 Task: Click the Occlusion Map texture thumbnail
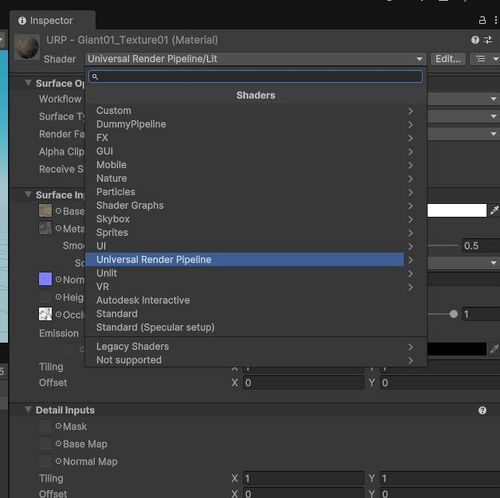(45, 314)
